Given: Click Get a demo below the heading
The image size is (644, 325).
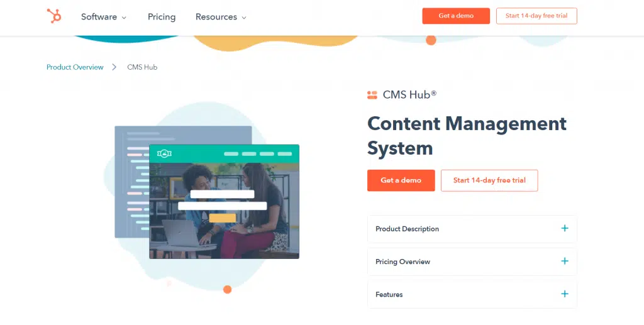Looking at the screenshot, I should (401, 180).
